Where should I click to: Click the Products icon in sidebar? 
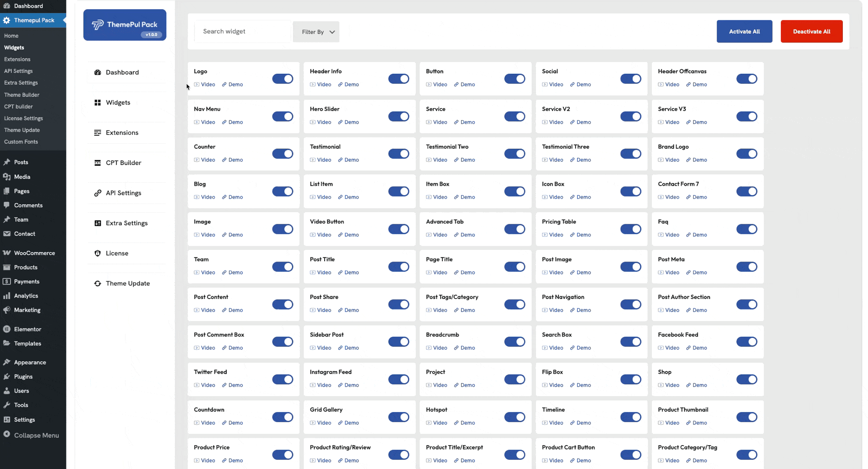[7, 267]
